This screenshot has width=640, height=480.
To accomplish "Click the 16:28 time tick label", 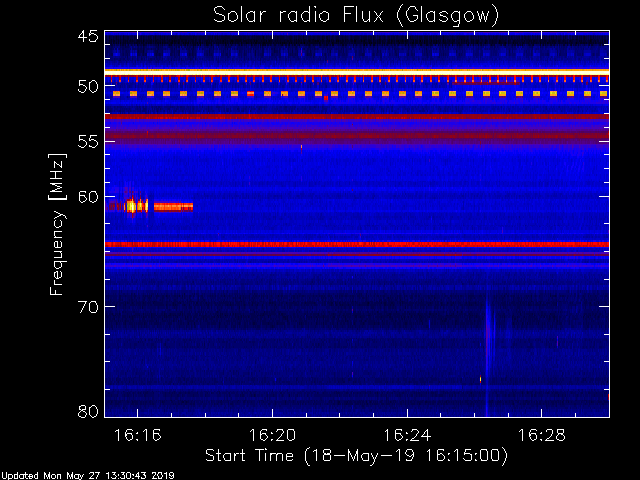I will point(542,435).
